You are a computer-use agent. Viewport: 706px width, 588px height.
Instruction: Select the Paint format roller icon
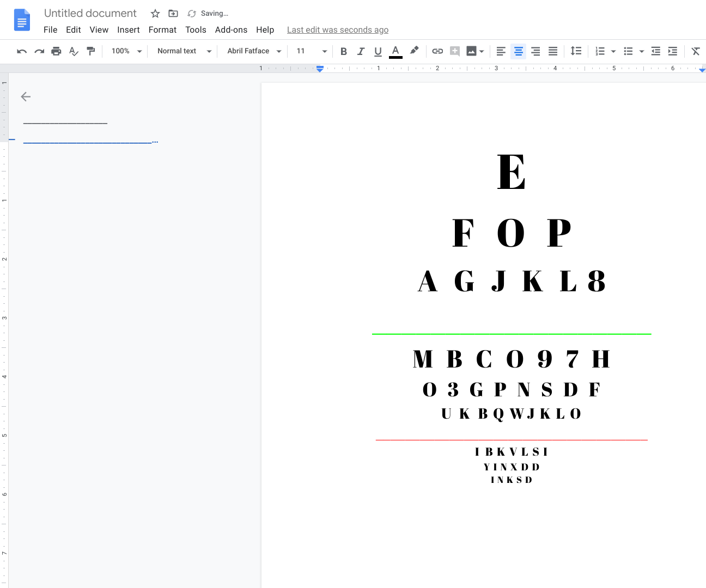click(x=91, y=51)
